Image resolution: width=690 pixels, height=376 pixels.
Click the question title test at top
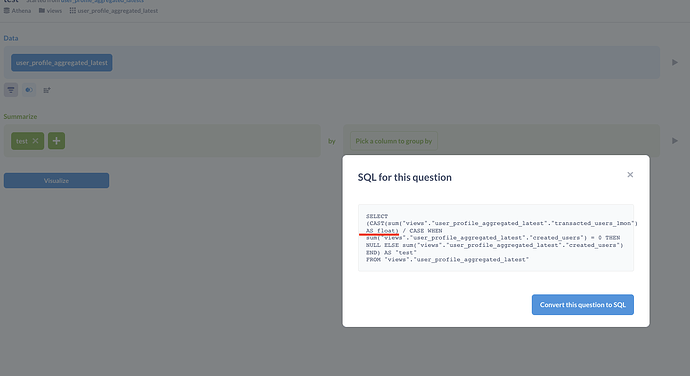[11, 1]
